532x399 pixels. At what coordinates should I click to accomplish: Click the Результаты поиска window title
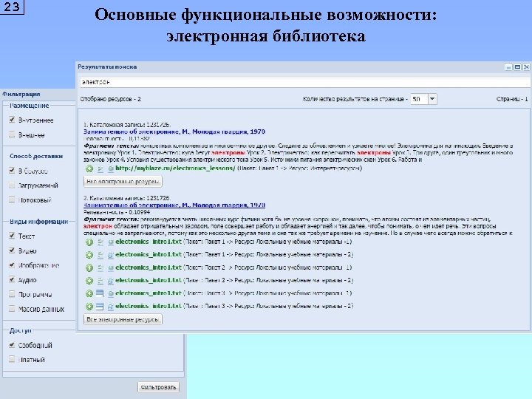pyautogui.click(x=107, y=66)
